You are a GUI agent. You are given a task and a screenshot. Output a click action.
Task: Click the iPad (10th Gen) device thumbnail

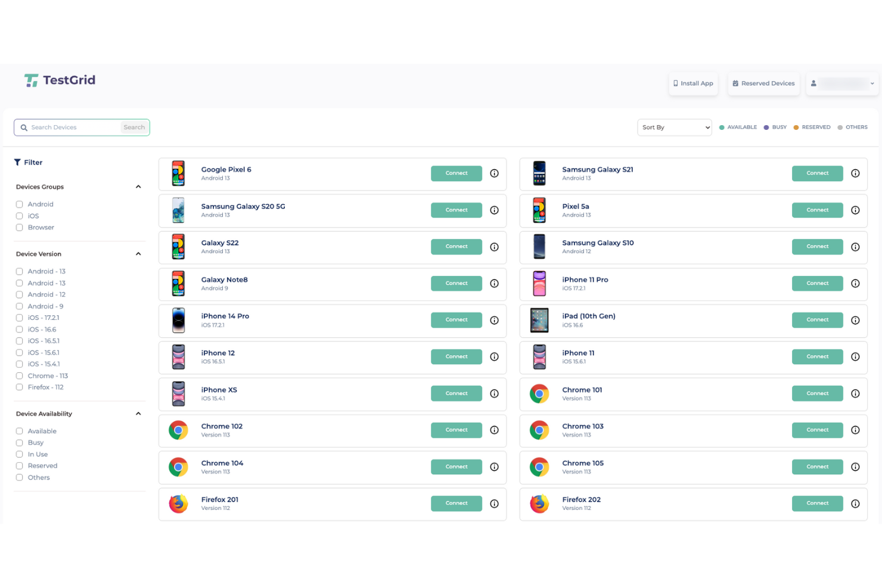539,321
